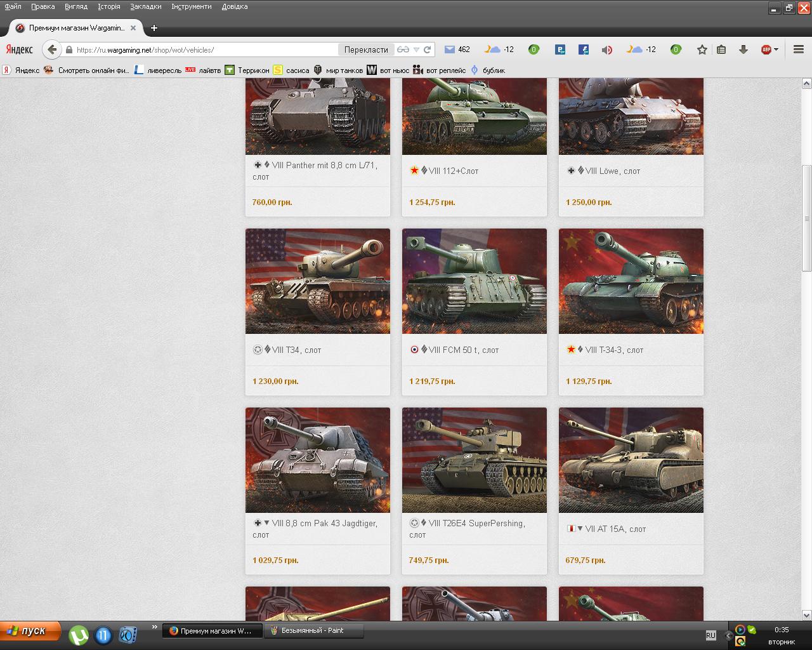Click the 749,75 грн. price
Screen dimensions: 812x650
coord(429,560)
